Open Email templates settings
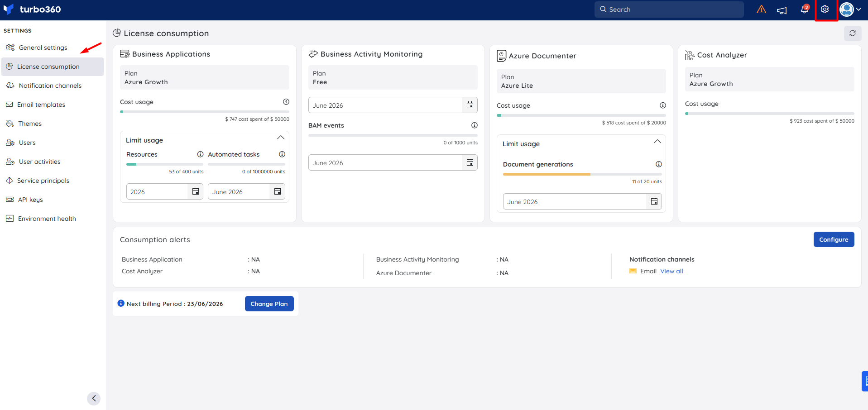The width and height of the screenshot is (868, 410). coord(53,105)
